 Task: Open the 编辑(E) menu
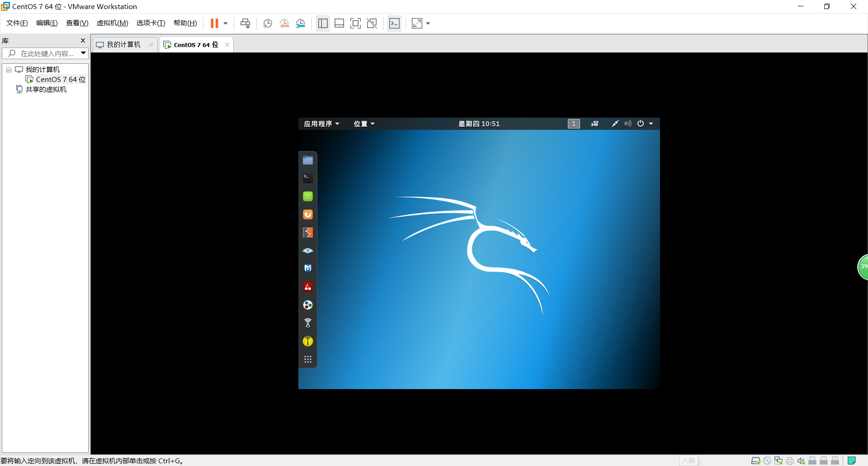point(47,23)
